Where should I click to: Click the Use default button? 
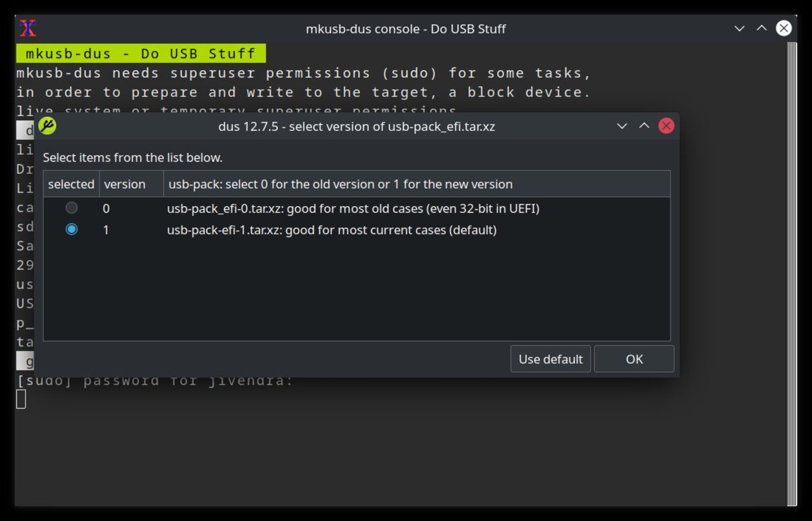(550, 359)
